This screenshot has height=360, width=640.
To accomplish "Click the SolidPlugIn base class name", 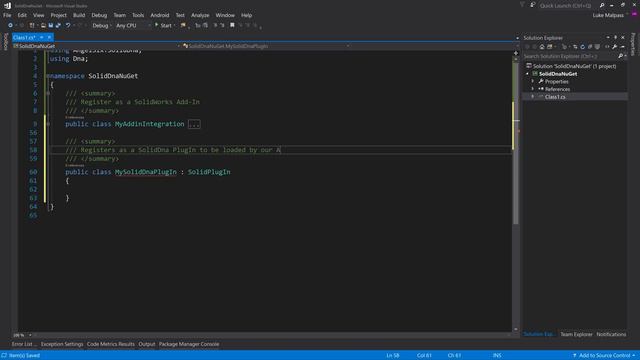I will (x=209, y=172).
